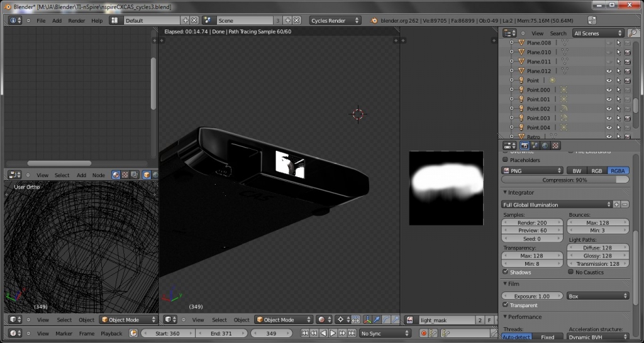The width and height of the screenshot is (644, 343).
Task: Click the timeline auto-keyframe record icon
Action: click(423, 333)
